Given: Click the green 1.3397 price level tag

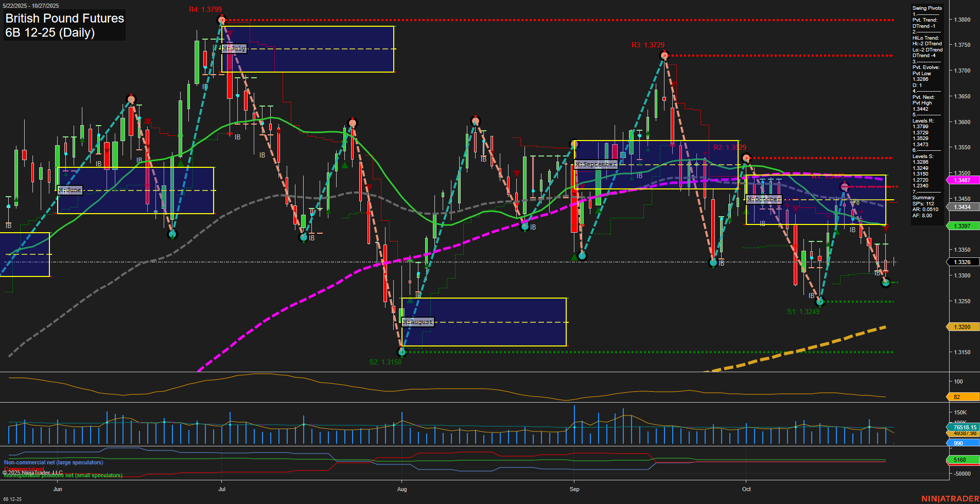Looking at the screenshot, I should pos(962,225).
